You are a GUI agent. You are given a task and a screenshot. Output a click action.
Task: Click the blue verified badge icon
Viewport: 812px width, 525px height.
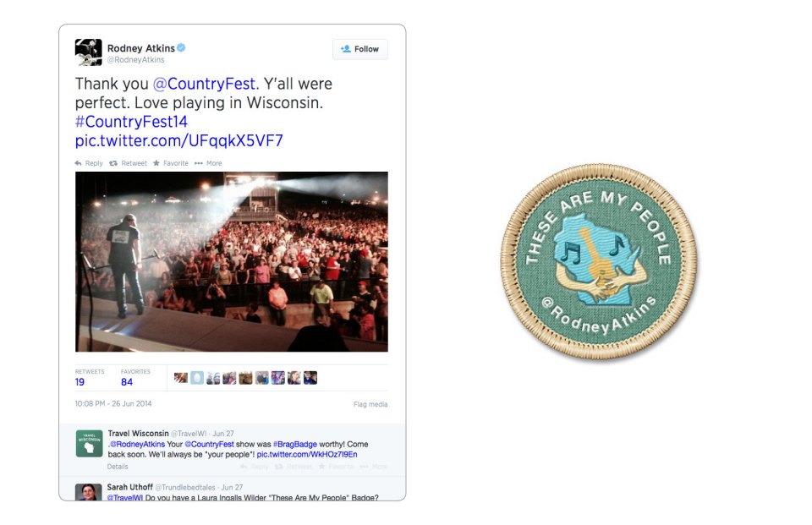coord(181,47)
